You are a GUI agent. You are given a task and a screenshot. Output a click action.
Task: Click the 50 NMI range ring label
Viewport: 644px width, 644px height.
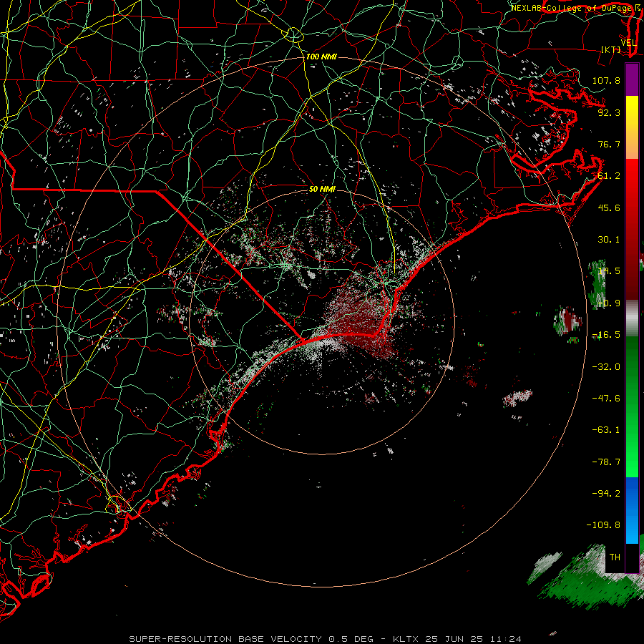tap(322, 189)
